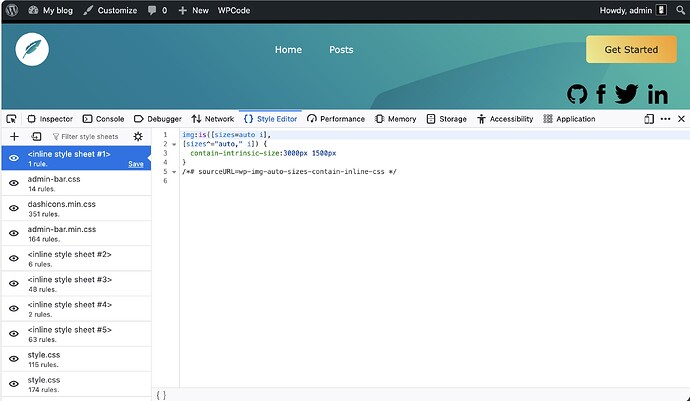This screenshot has height=401, width=690.
Task: Toggle visibility of inline style sheet #2
Action: coord(14,258)
